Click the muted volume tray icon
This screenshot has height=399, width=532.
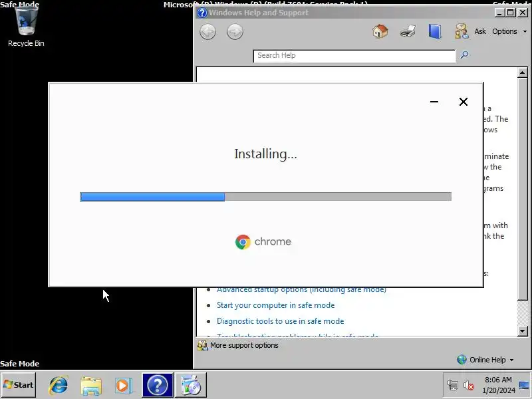[469, 385]
